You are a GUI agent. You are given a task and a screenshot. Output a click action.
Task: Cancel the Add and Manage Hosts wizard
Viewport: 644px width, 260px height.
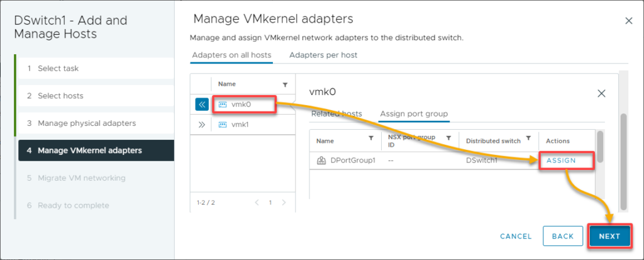coord(516,236)
